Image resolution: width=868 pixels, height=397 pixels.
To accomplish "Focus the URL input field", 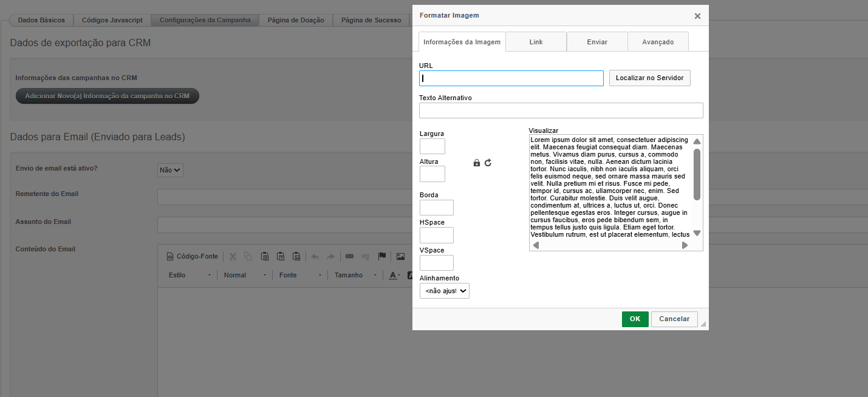I will coord(511,78).
